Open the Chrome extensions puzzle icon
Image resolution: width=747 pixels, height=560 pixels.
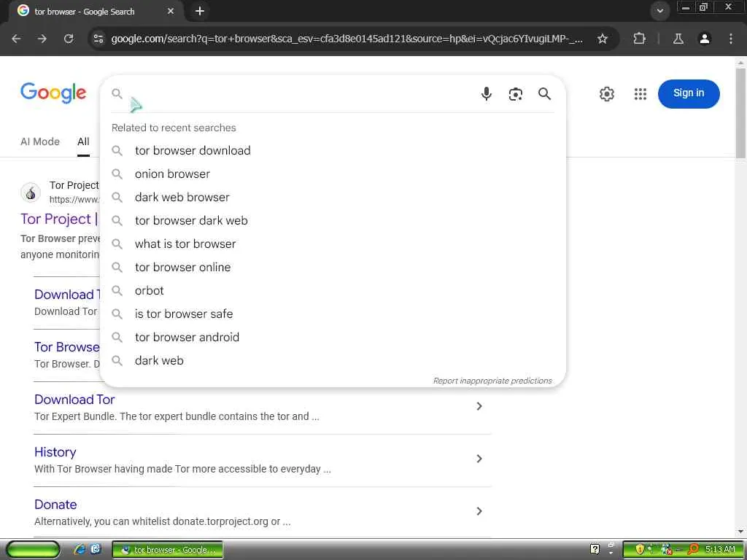639,39
